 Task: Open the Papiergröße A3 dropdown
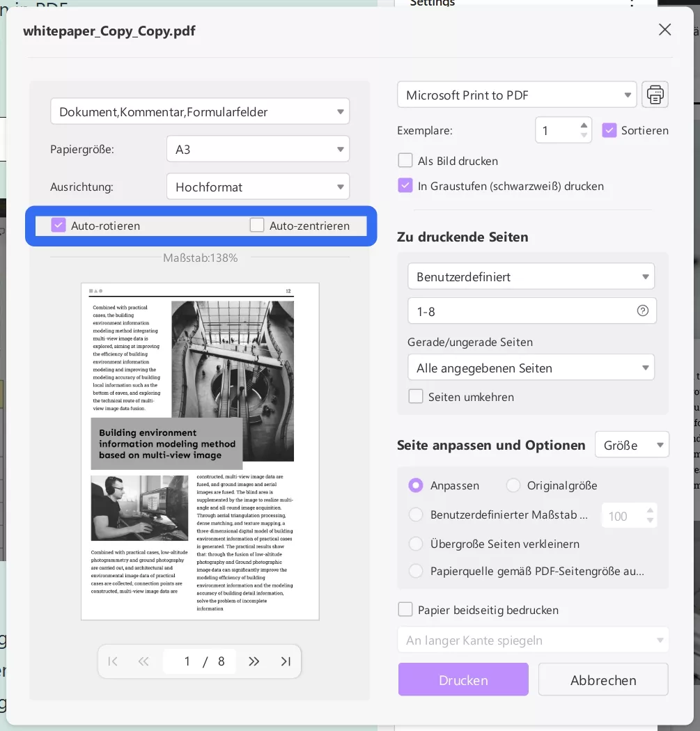tap(258, 148)
